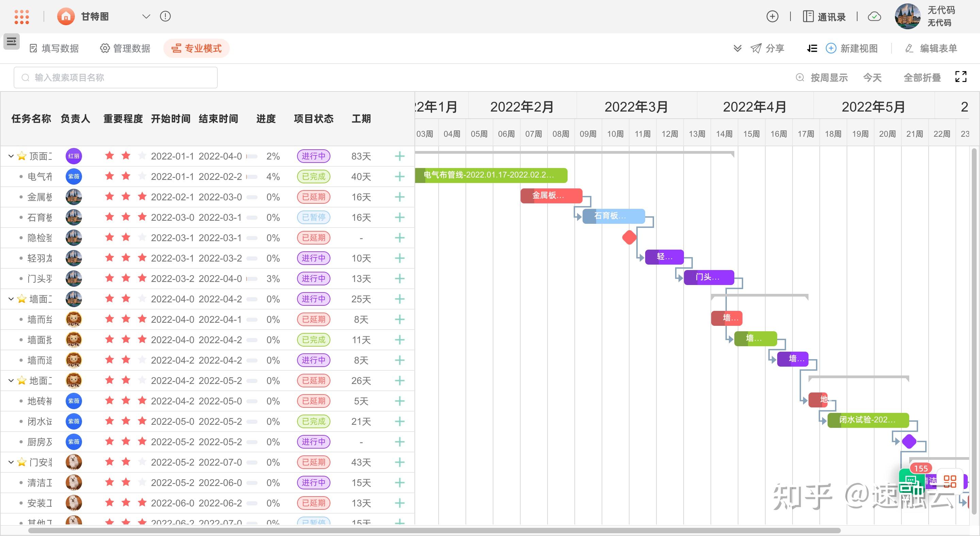
Task: Open the 管理数据 tab
Action: (125, 48)
